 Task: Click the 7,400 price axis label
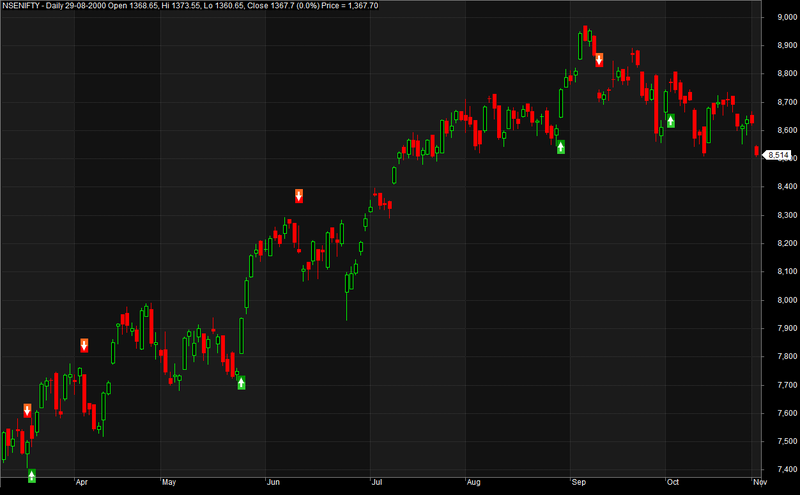tap(787, 469)
